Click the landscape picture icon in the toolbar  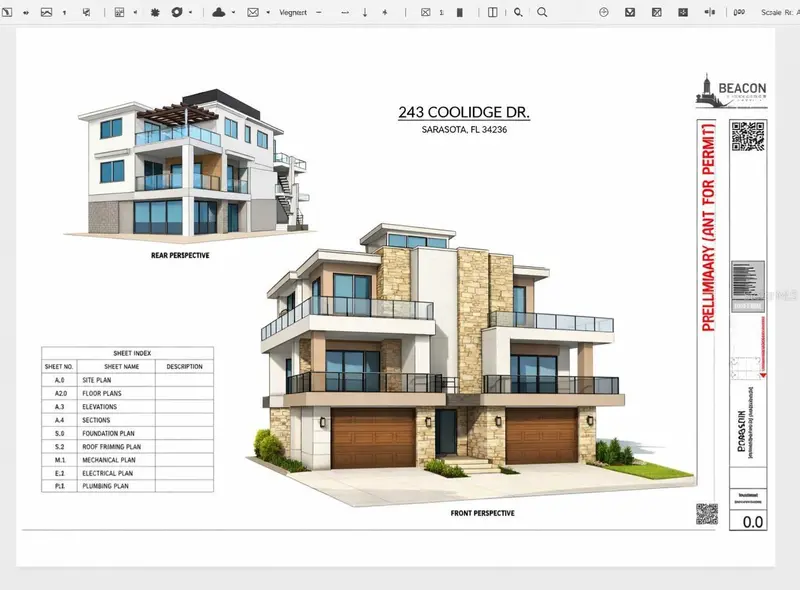pos(46,12)
